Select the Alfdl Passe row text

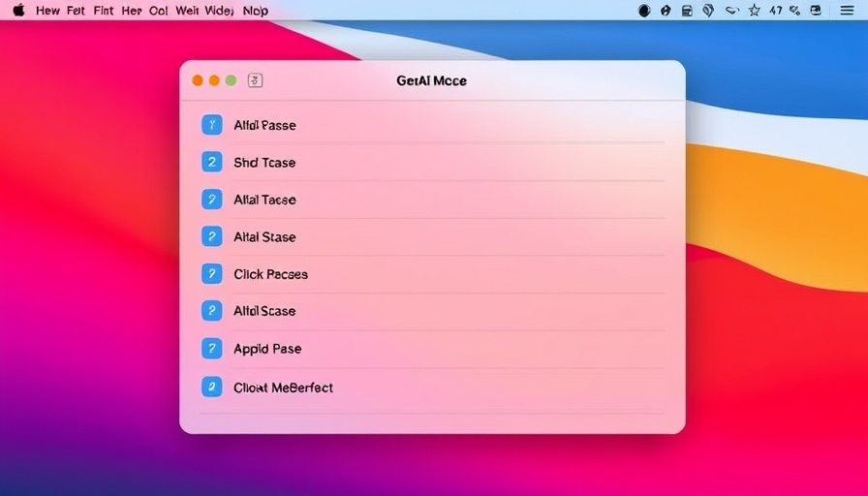[264, 125]
